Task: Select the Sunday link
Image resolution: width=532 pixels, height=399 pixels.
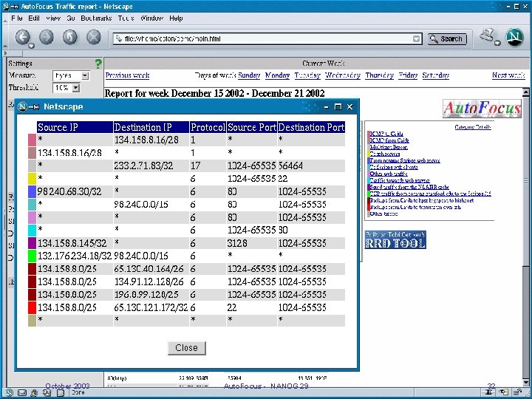Action: 249,75
